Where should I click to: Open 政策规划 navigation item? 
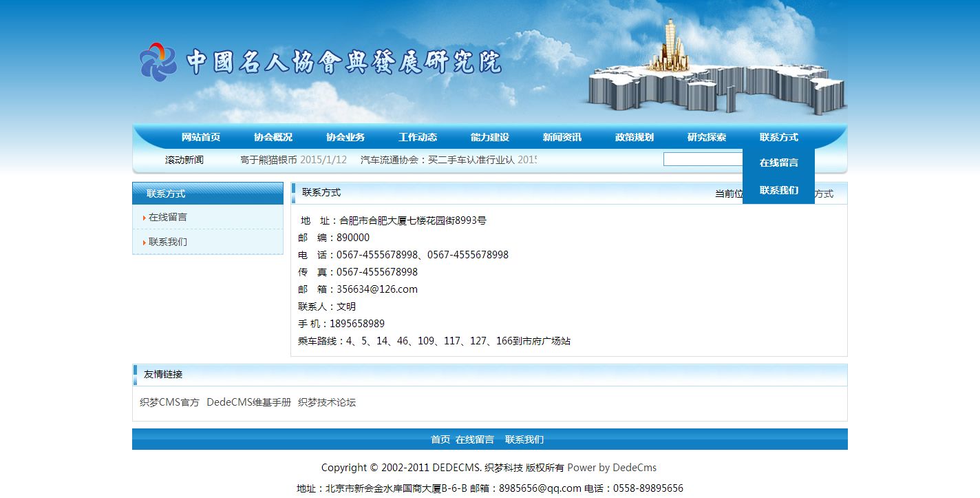(x=635, y=137)
